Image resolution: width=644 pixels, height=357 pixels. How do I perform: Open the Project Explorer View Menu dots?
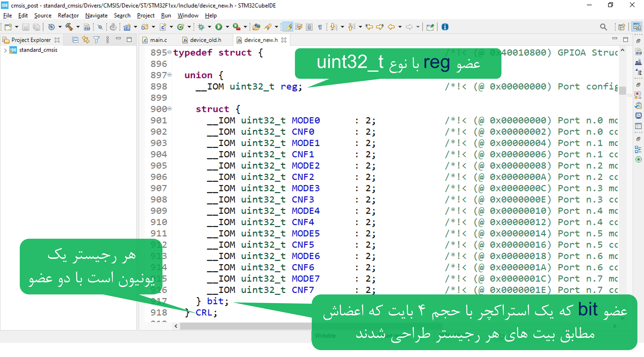tap(107, 40)
